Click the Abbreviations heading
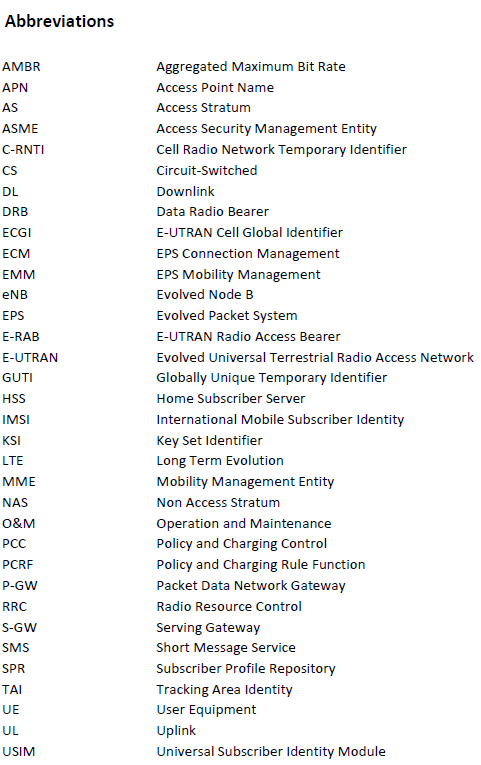 pos(60,21)
